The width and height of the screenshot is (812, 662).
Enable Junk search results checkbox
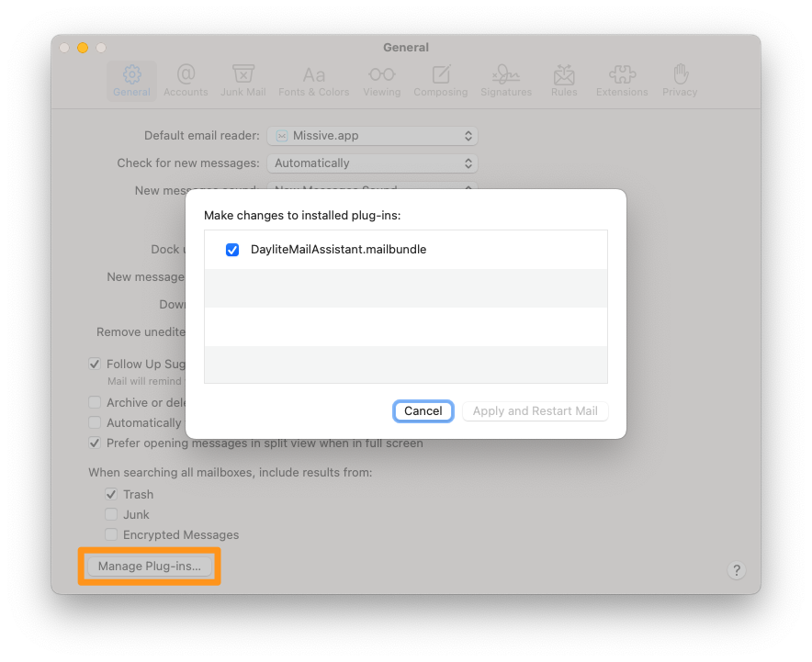click(111, 514)
